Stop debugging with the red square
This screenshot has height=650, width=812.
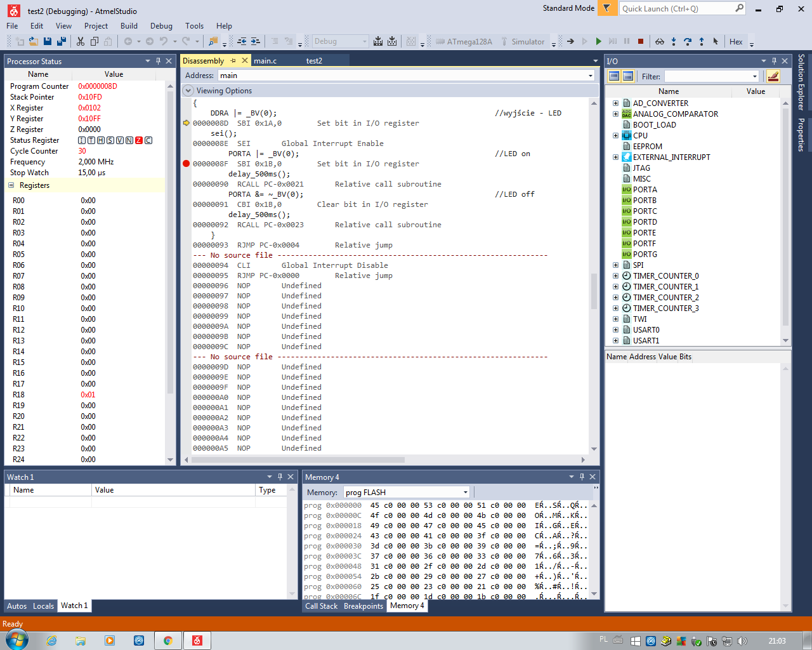(641, 41)
